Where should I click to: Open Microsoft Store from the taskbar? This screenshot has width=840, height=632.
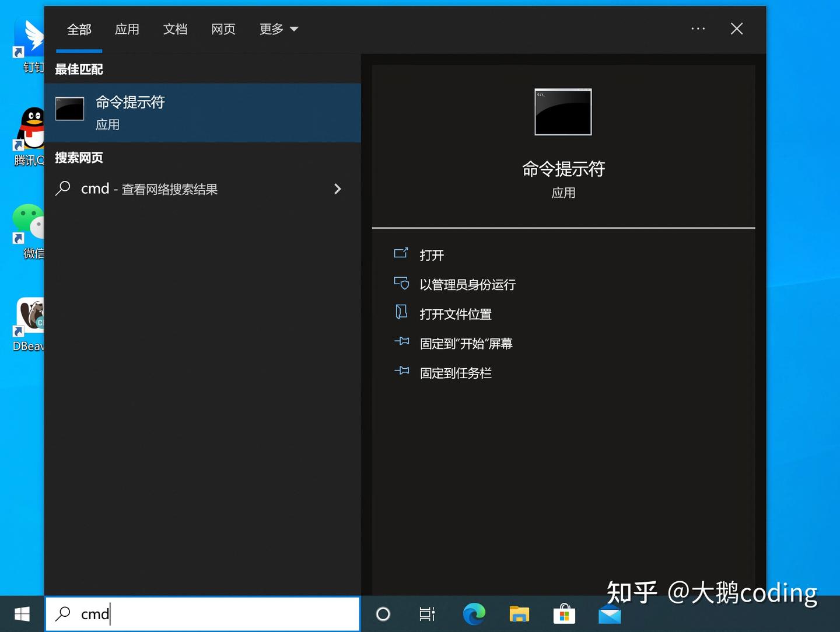click(564, 614)
